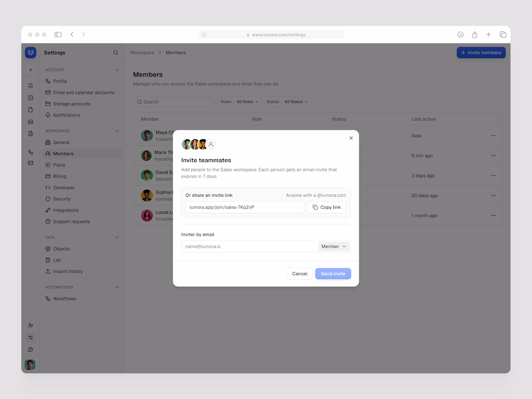Screen dimensions: 532x399
Task: Open row options for the 'Now' member
Action: point(493,136)
